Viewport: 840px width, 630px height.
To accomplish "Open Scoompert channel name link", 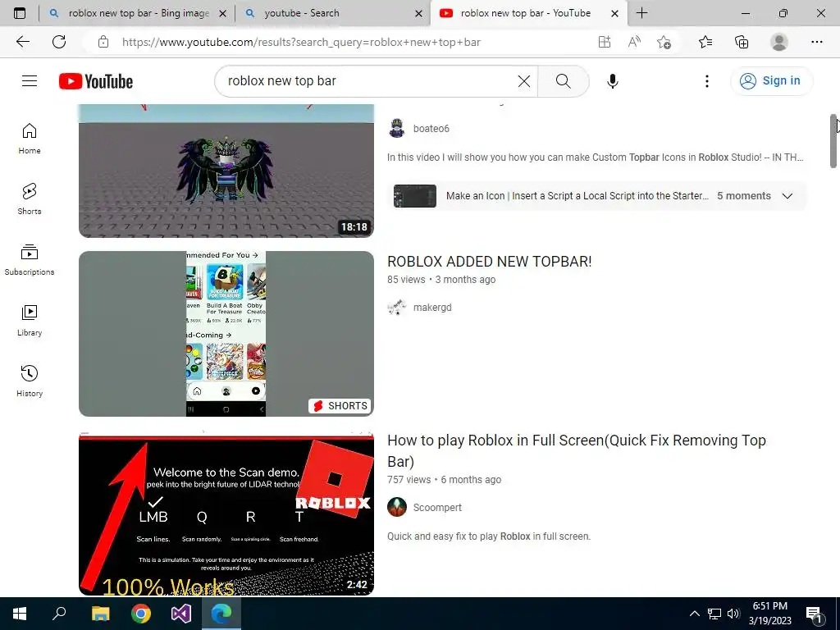I will (x=437, y=507).
